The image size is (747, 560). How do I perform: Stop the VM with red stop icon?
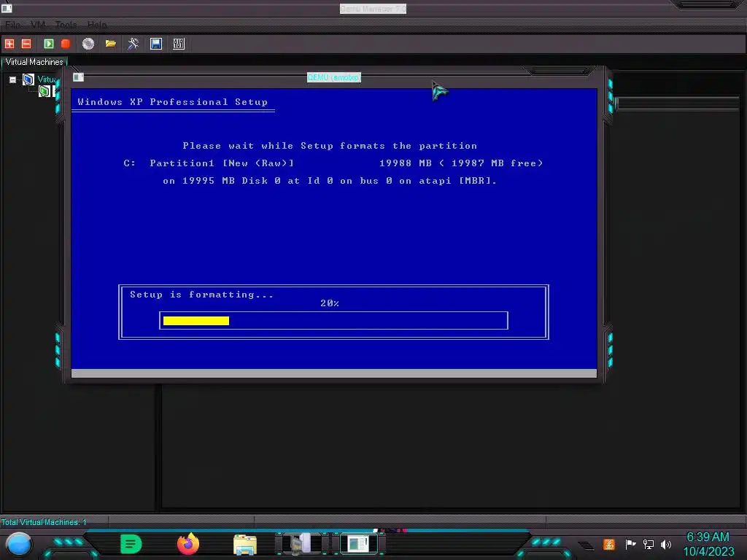[66, 44]
